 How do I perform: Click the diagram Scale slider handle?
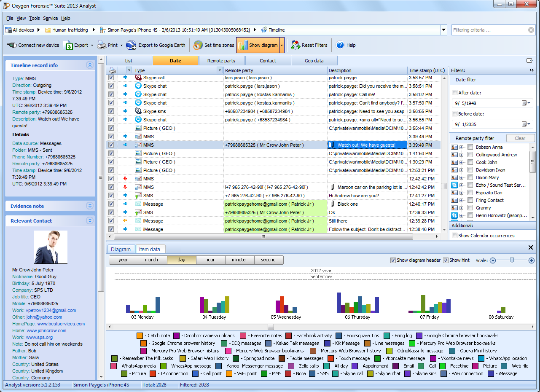(512, 260)
